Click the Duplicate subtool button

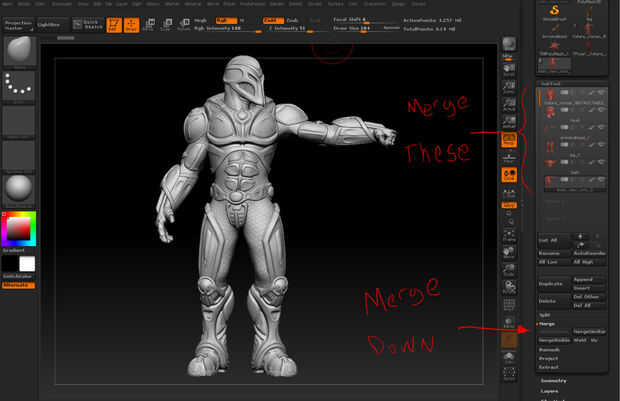(x=551, y=284)
